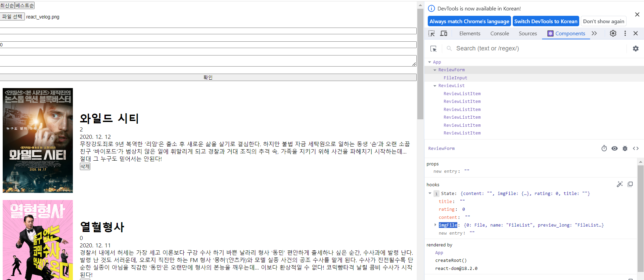Image resolution: width=644 pixels, height=280 pixels.
Task: Edit the title state value field
Action: (x=462, y=201)
